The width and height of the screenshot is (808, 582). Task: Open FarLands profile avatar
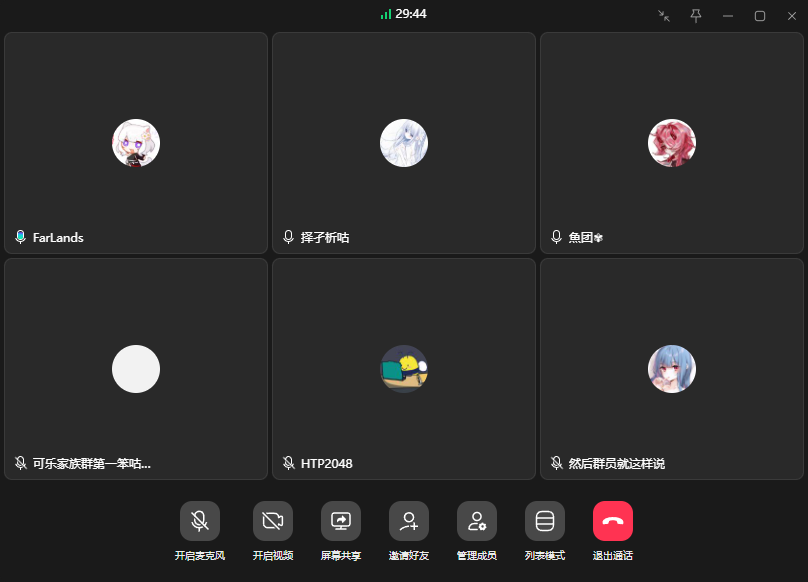pyautogui.click(x=136, y=143)
